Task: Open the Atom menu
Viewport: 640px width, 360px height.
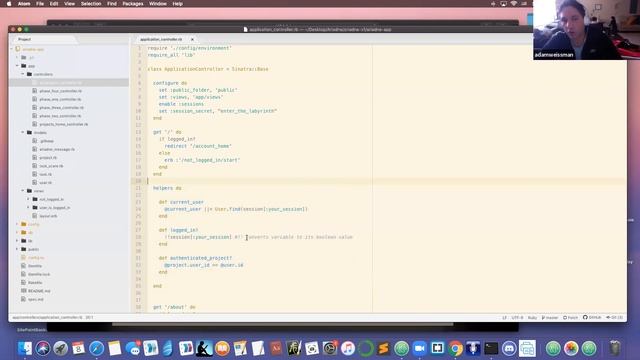Action: (24, 4)
